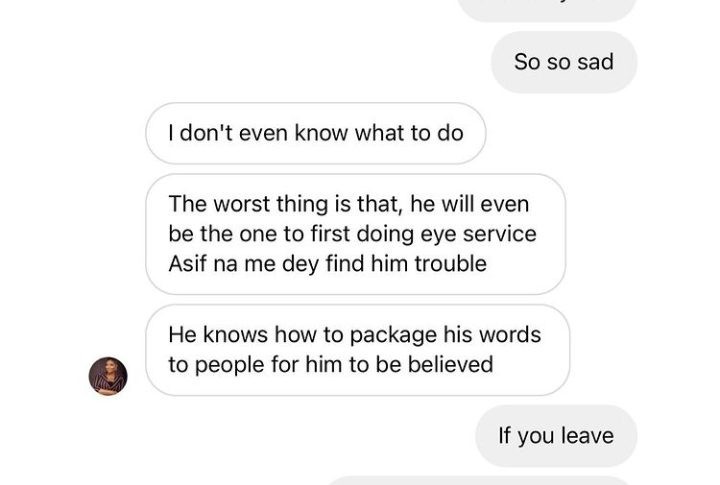Tap the partially visible bubble at the top
Image resolution: width=720 pixels, height=485 pixels.
click(x=547, y=9)
